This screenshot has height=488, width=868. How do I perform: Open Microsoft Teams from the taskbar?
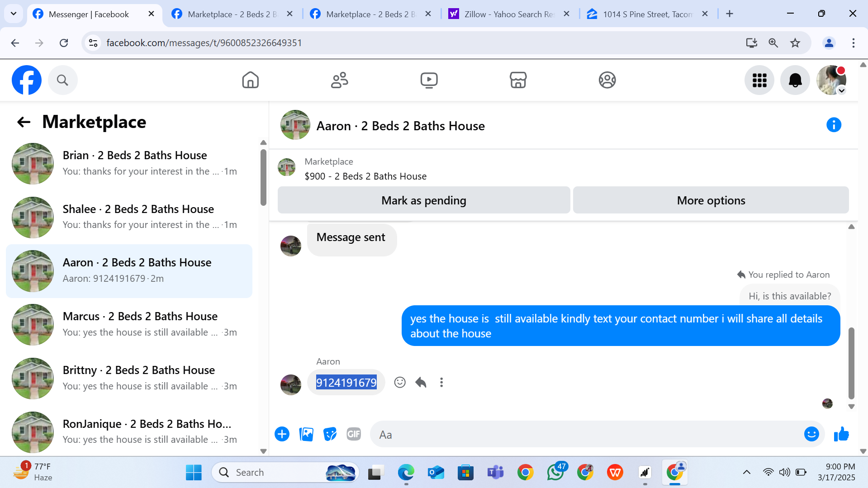(x=495, y=473)
